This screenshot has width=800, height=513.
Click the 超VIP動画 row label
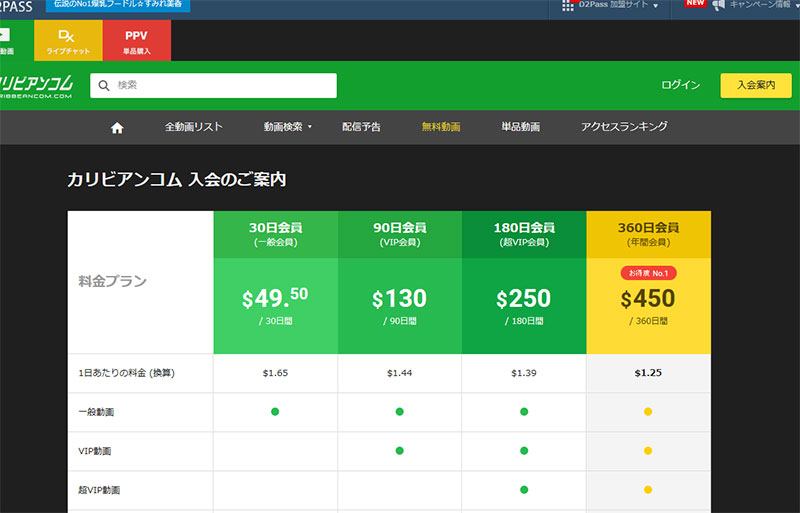coord(99,490)
